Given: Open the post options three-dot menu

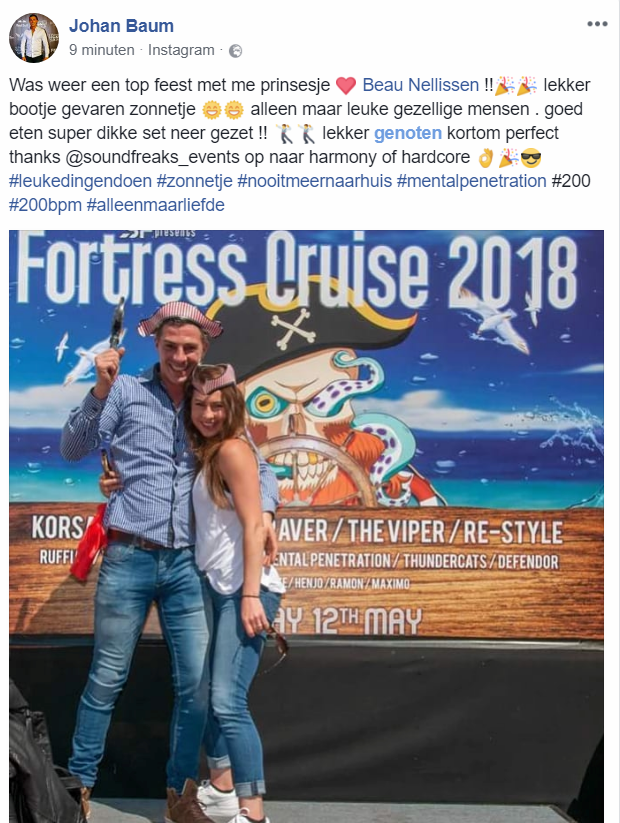Looking at the screenshot, I should click(x=597, y=24).
